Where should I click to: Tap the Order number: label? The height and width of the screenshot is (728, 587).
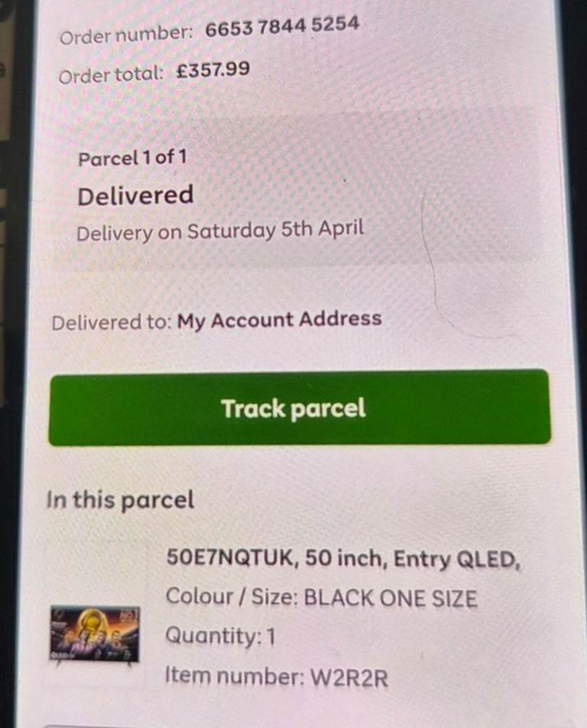(126, 35)
